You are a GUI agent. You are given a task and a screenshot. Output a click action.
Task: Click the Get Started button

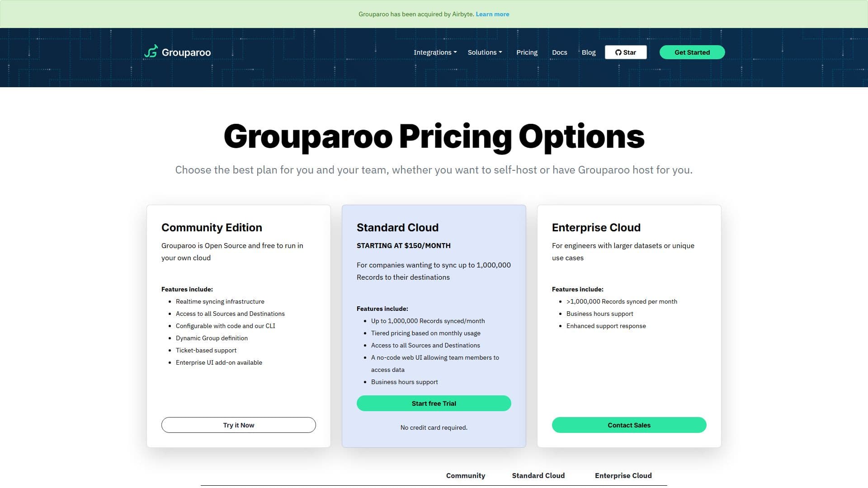pos(692,52)
